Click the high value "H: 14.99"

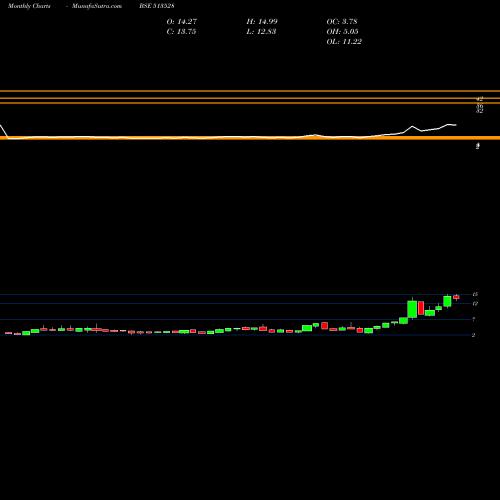(x=262, y=21)
